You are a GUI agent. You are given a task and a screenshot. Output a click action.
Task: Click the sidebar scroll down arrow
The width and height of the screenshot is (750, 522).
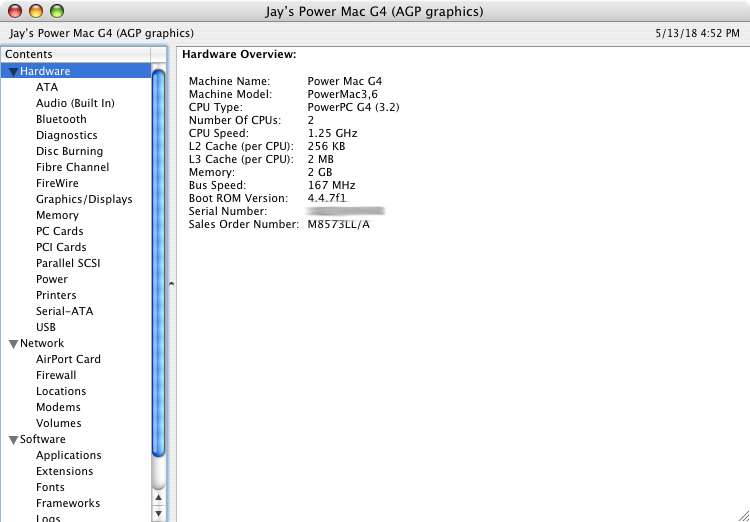tap(158, 512)
